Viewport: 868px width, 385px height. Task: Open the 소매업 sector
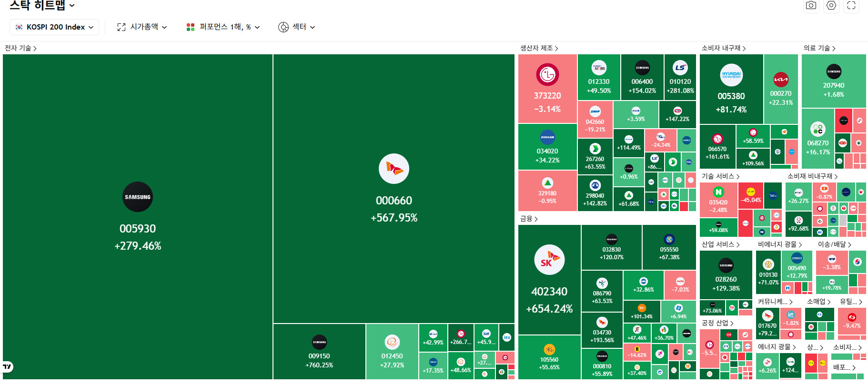[818, 302]
